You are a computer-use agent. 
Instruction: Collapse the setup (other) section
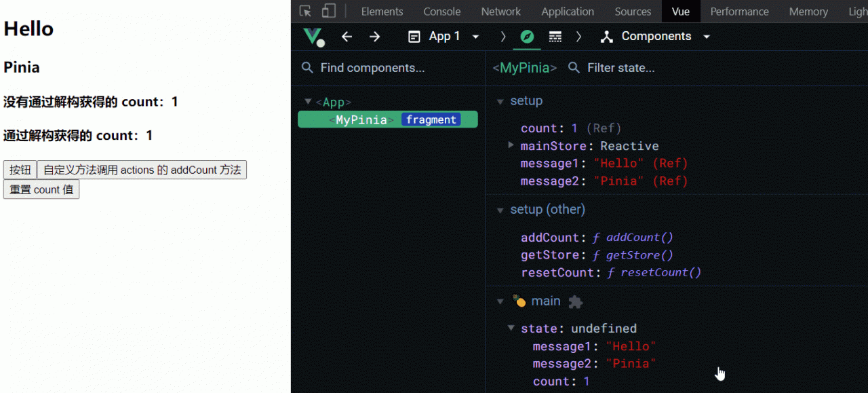500,210
